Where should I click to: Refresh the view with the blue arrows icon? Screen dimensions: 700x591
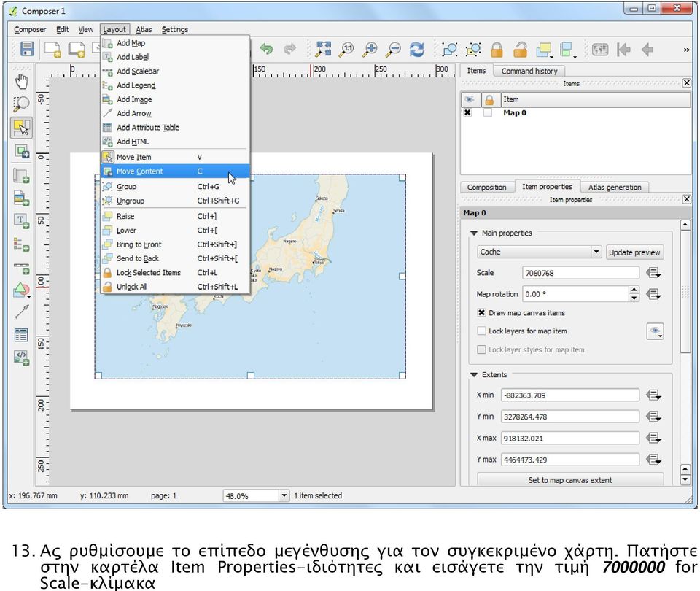[417, 49]
